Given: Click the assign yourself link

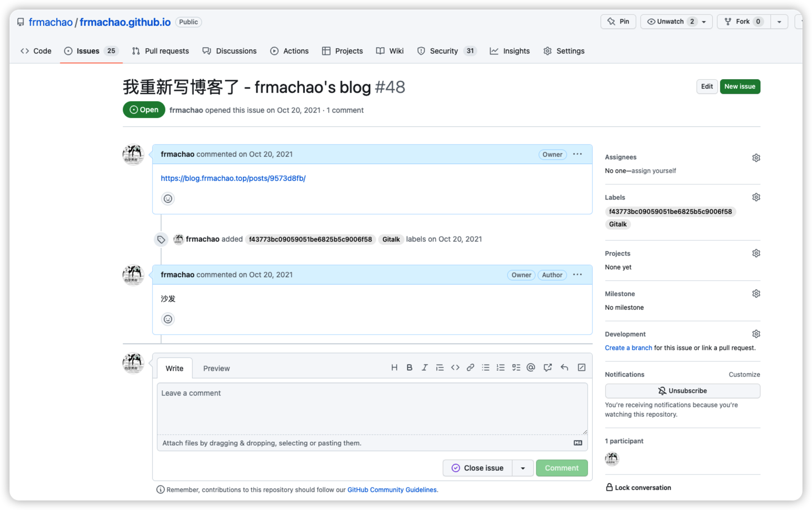Looking at the screenshot, I should pyautogui.click(x=654, y=171).
